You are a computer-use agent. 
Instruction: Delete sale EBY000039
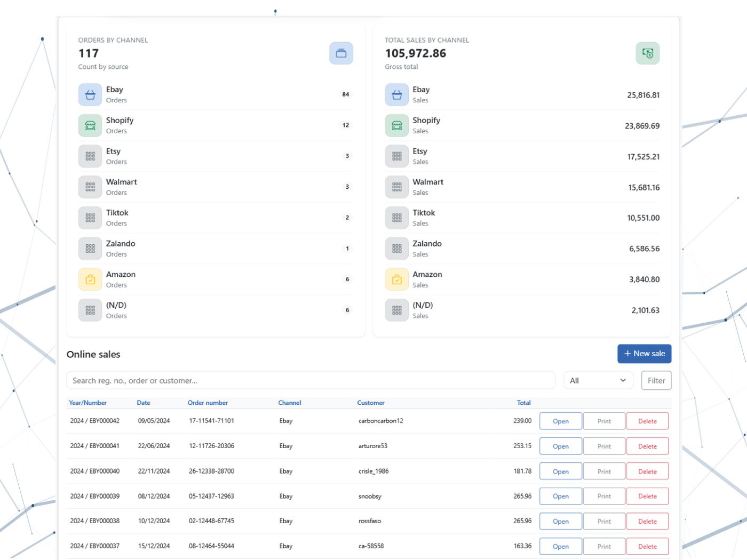(647, 497)
